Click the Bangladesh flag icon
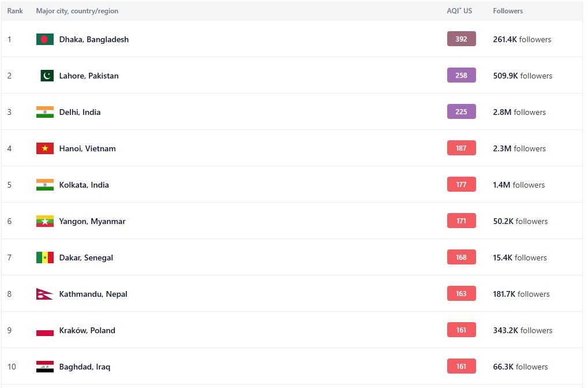 click(x=44, y=39)
